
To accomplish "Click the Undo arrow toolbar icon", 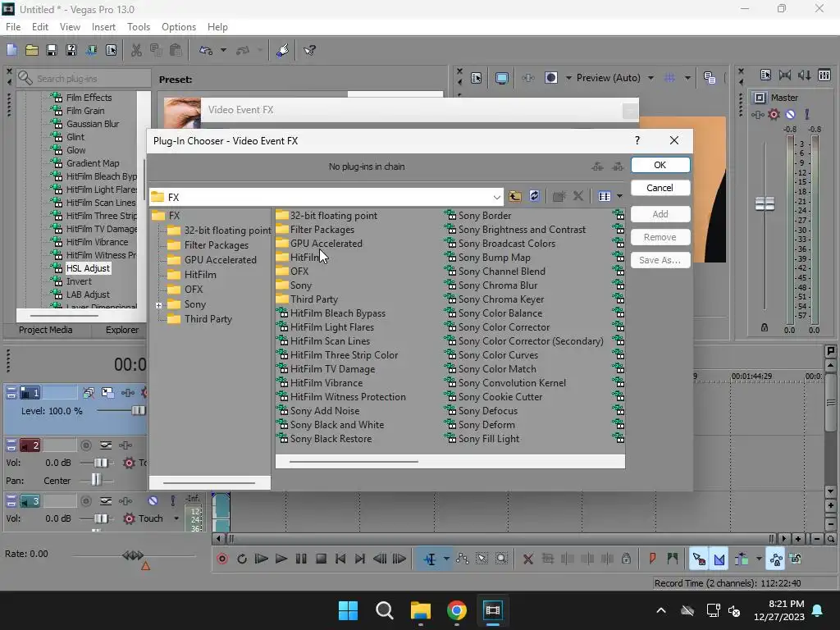I will [x=206, y=50].
